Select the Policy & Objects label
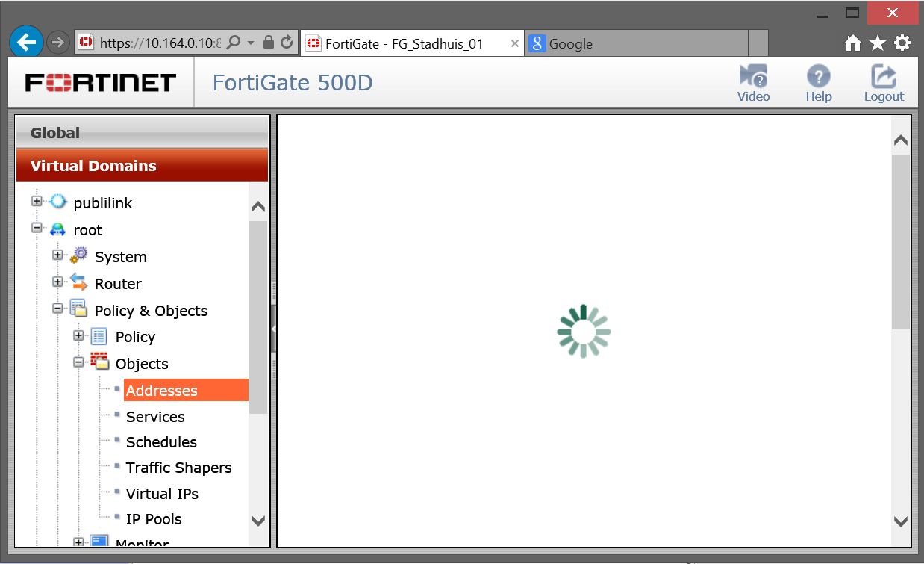This screenshot has width=924, height=564. coord(151,311)
